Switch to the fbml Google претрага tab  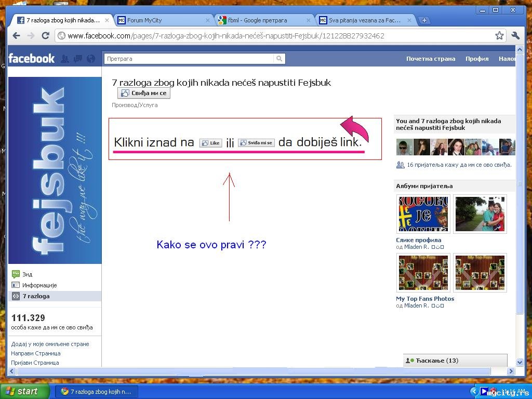click(264, 20)
